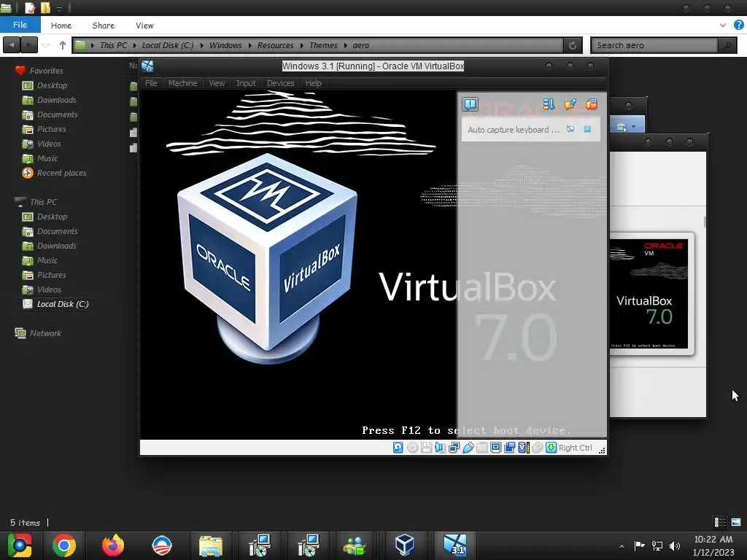This screenshot has height=560, width=747.
Task: Switch to Explorer View ribbon tab
Action: click(144, 26)
